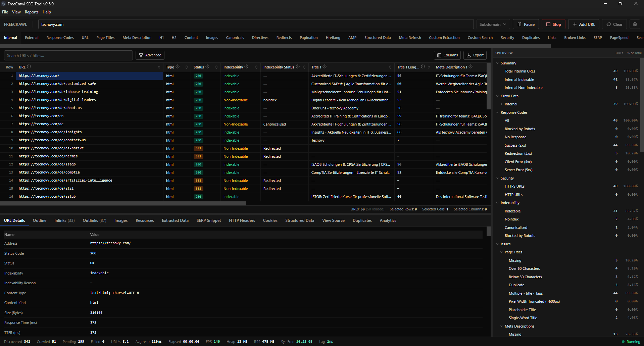Image resolution: width=644 pixels, height=346 pixels.
Task: Collapse the Page Titles issues group
Action: 501,252
